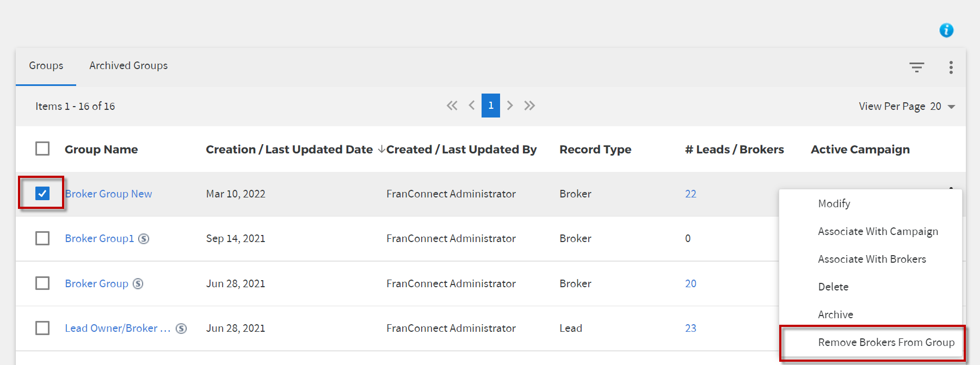
Task: Click the blue info icon
Action: point(946,30)
